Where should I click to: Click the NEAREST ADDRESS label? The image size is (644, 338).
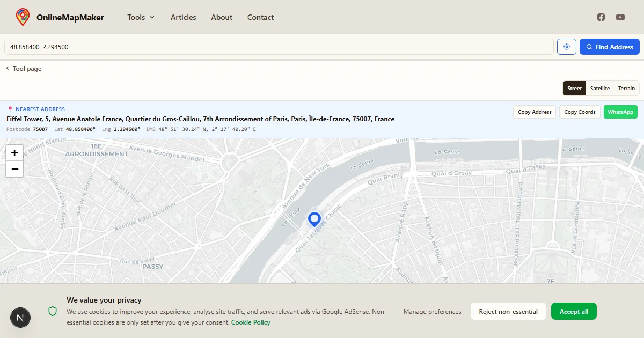(x=40, y=109)
